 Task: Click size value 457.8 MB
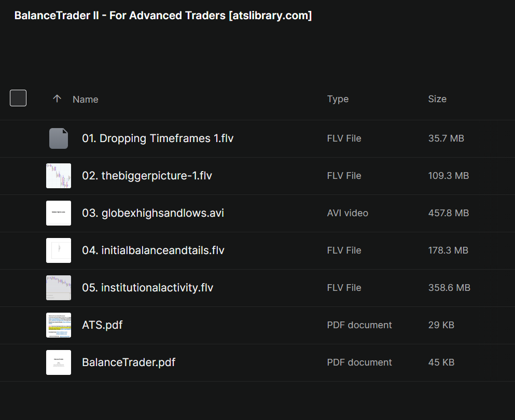point(448,213)
